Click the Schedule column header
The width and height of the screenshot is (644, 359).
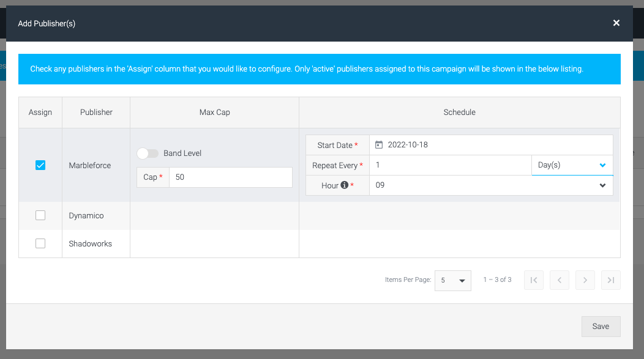459,113
